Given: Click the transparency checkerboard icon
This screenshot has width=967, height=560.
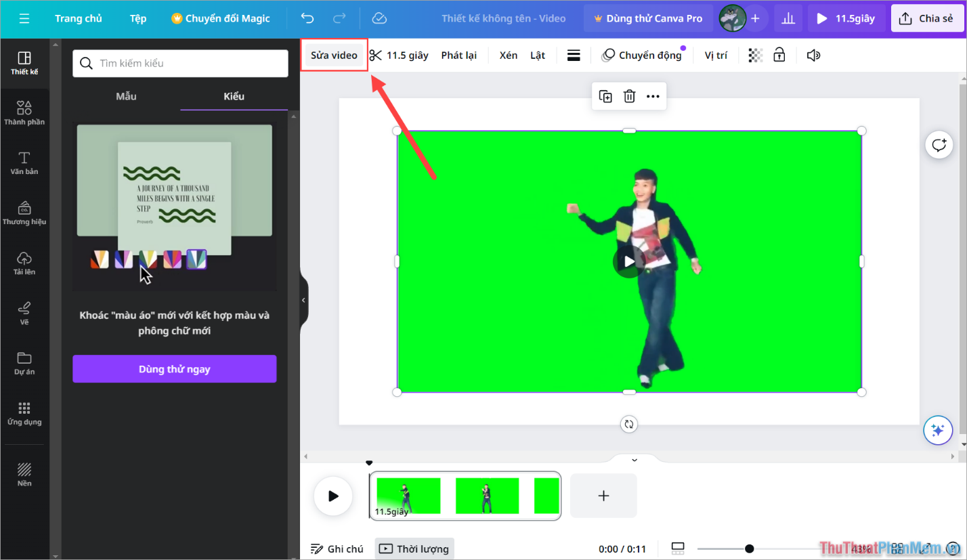Looking at the screenshot, I should (x=754, y=55).
